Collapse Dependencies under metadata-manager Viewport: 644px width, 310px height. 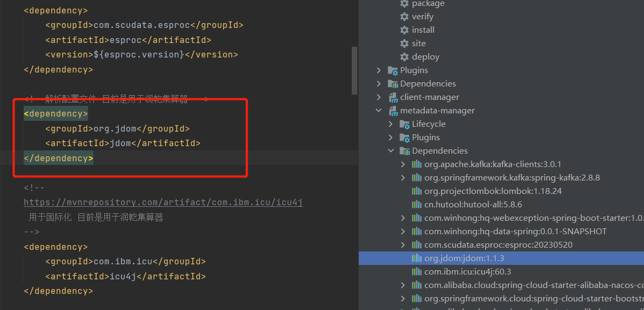point(390,151)
